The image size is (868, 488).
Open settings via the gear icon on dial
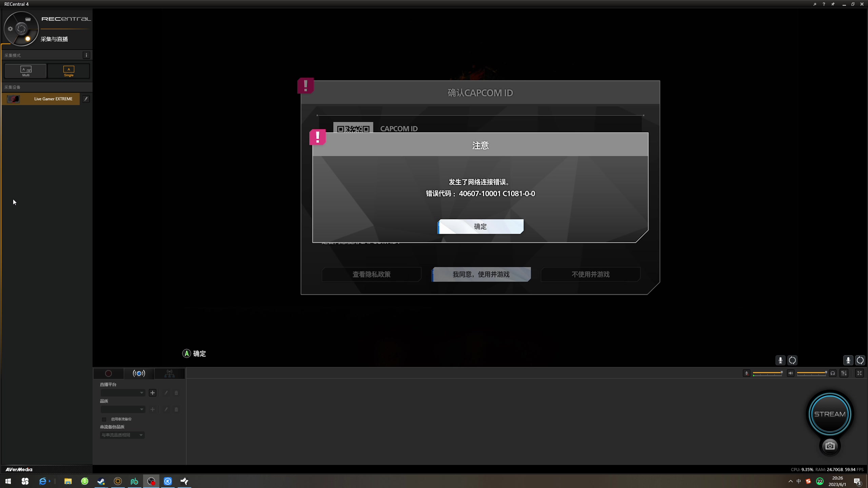click(x=10, y=29)
